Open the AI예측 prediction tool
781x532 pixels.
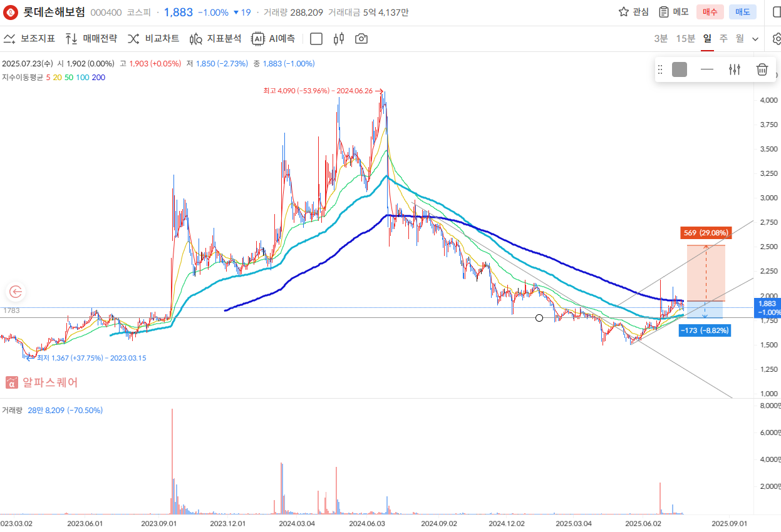(273, 39)
